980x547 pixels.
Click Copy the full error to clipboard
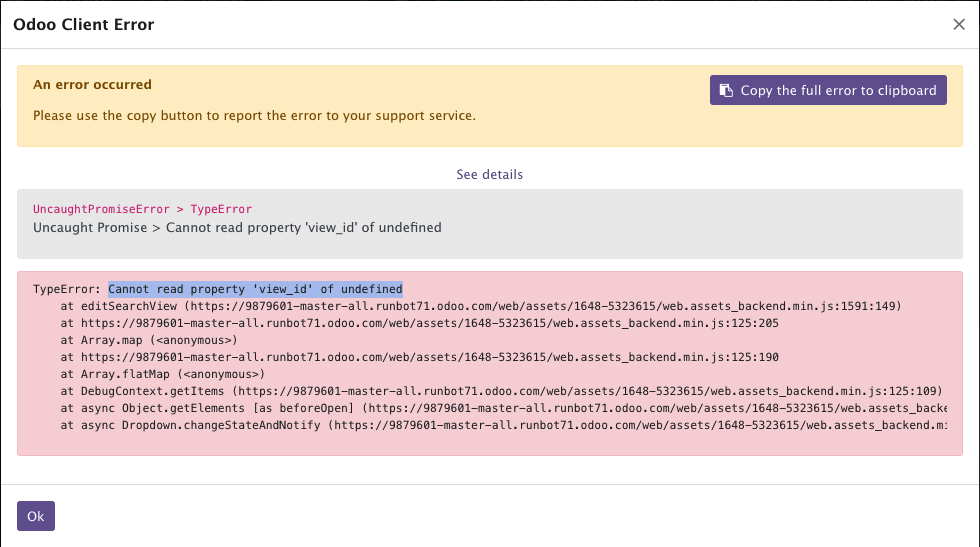coord(828,90)
